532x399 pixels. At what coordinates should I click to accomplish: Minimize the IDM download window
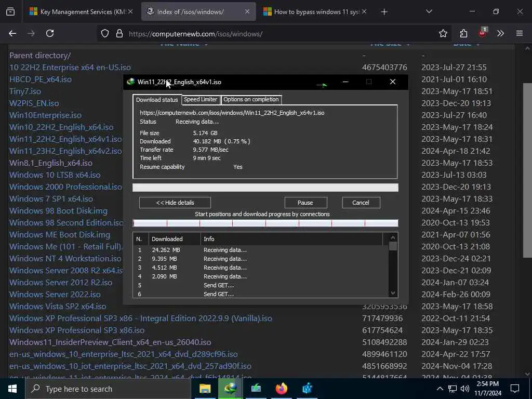click(x=345, y=82)
